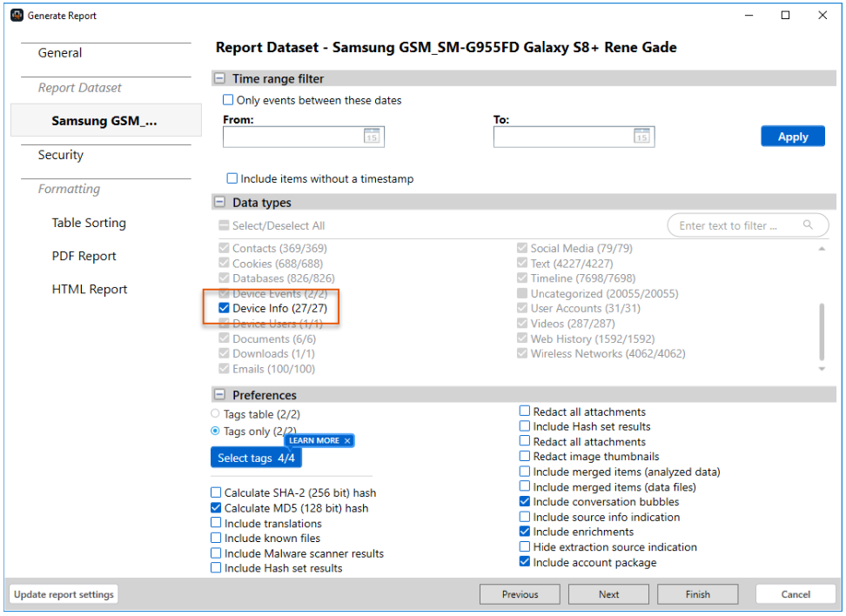Toggle the Select/Deselect All checkbox

tap(224, 225)
